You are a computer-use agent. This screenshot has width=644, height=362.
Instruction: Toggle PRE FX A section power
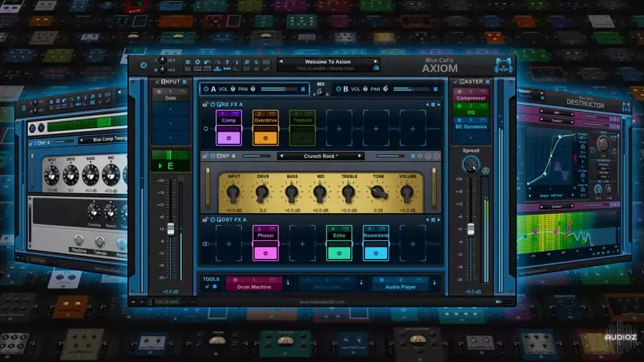pyautogui.click(x=213, y=104)
